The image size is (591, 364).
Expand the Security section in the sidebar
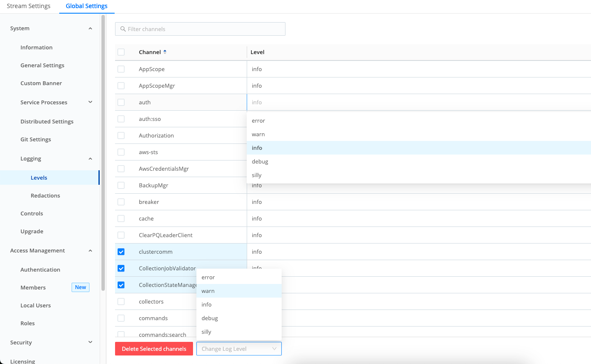pyautogui.click(x=90, y=342)
